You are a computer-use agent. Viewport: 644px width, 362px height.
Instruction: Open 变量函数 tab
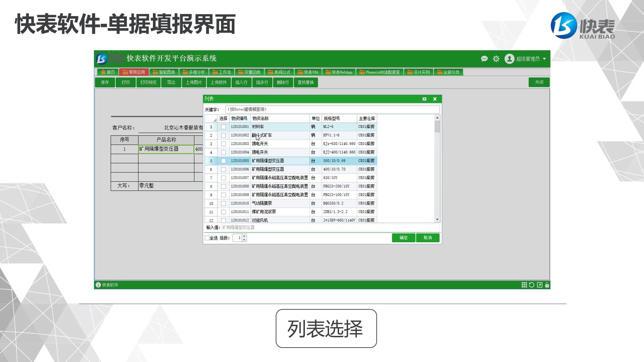249,72
